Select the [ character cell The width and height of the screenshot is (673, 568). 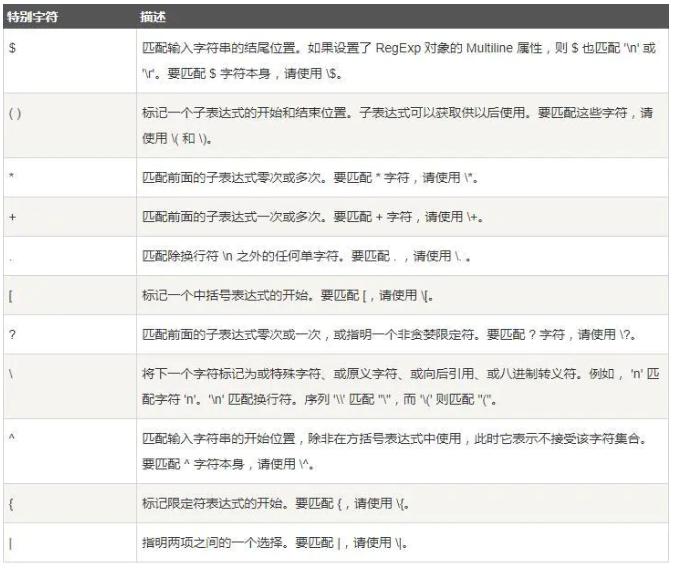pyautogui.click(x=10, y=296)
